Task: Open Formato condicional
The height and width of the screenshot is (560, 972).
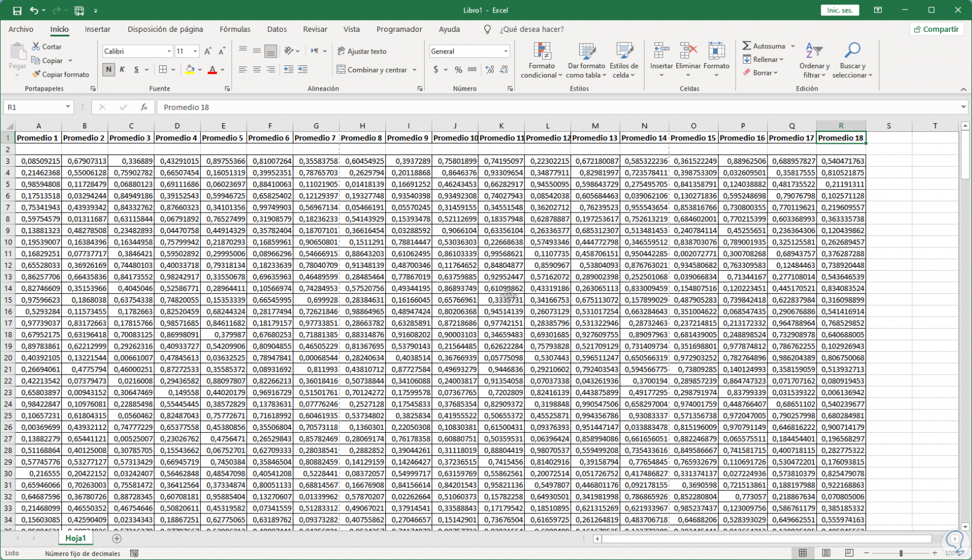Action: [x=541, y=60]
